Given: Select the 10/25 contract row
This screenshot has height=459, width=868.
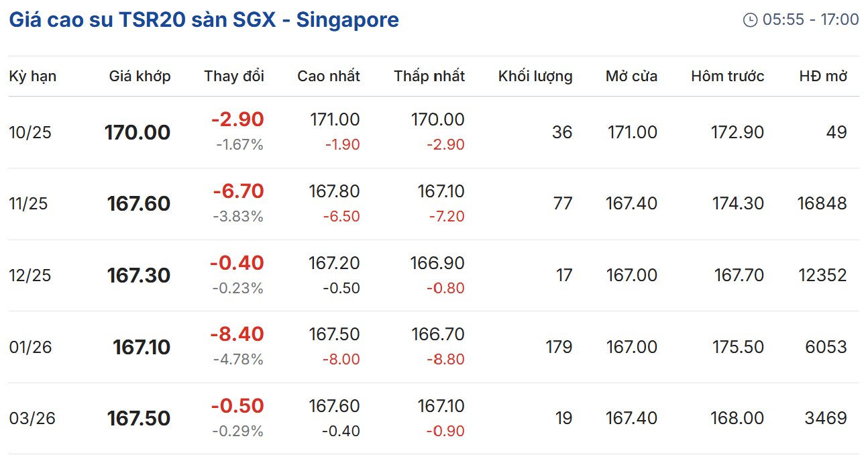Looking at the screenshot, I should 30,132.
